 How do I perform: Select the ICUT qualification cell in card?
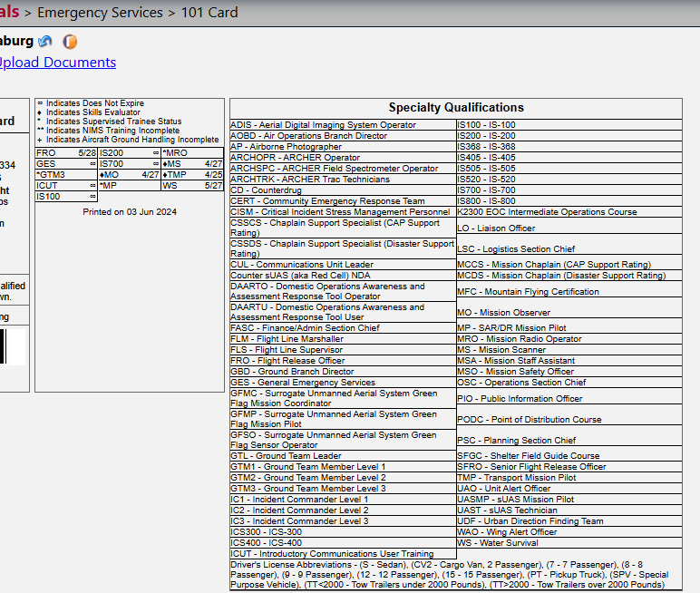click(x=66, y=186)
